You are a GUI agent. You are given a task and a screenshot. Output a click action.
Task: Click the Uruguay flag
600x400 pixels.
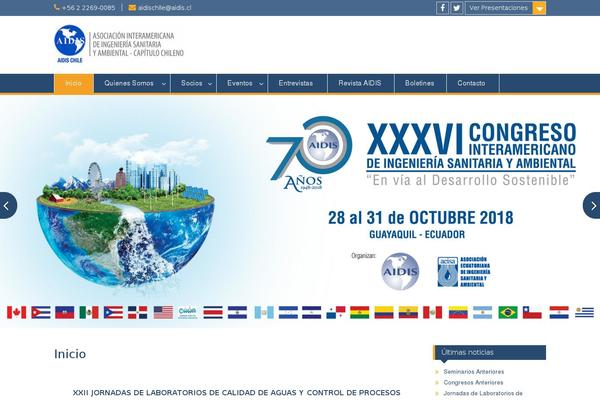[584, 312]
